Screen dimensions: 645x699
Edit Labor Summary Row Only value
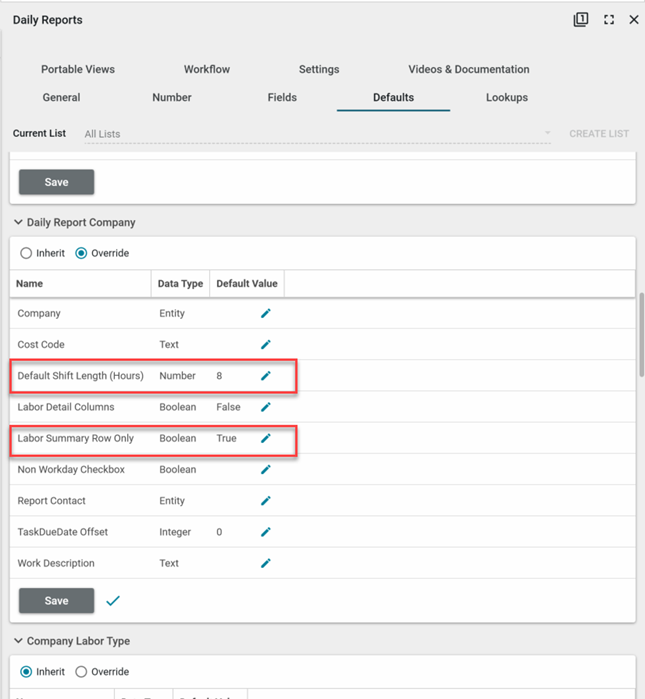pos(266,438)
